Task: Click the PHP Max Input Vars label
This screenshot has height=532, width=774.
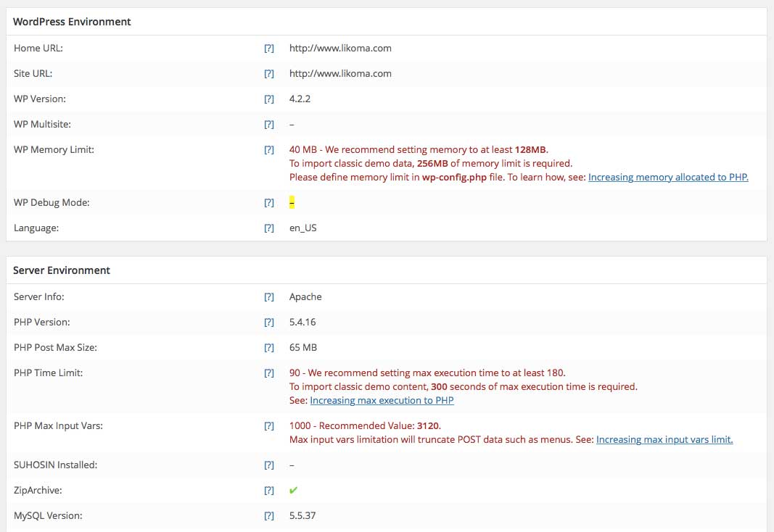Action: (58, 425)
